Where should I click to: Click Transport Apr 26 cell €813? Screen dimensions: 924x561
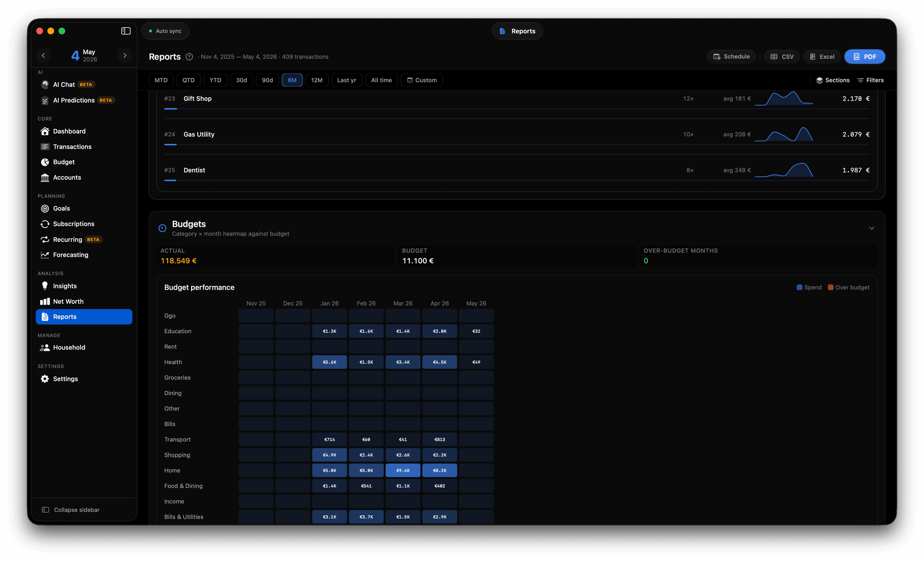point(440,439)
